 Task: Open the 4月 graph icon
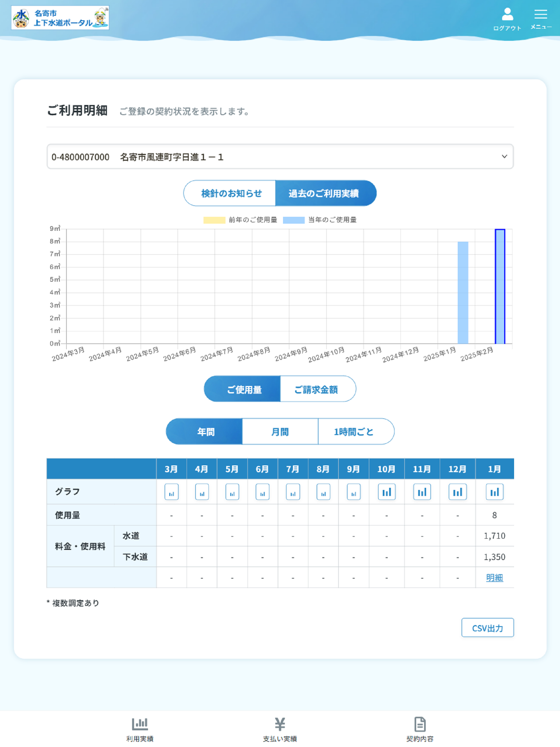[x=202, y=492]
